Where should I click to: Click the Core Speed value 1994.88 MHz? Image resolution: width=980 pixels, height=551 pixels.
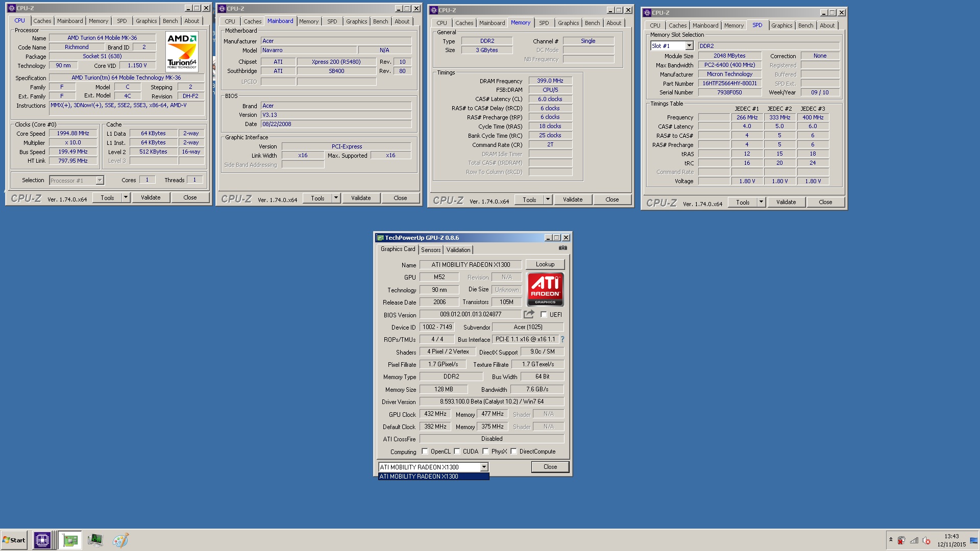[x=73, y=133]
